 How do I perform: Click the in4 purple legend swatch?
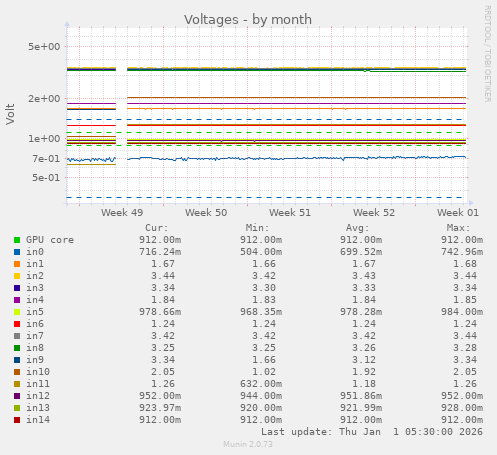coord(17,300)
